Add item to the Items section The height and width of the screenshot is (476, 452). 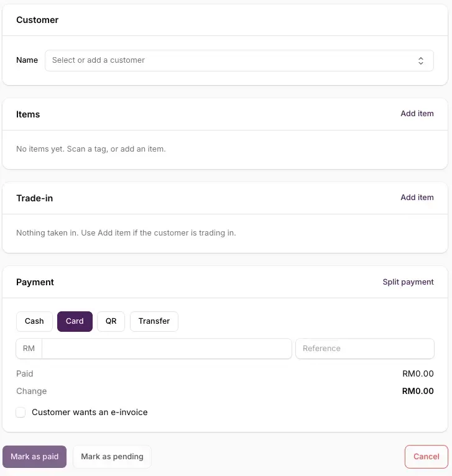click(417, 114)
